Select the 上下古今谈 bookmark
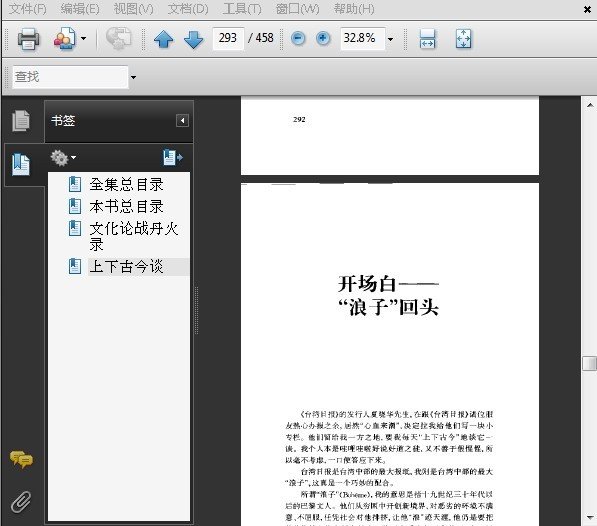597x526 pixels. [x=126, y=266]
